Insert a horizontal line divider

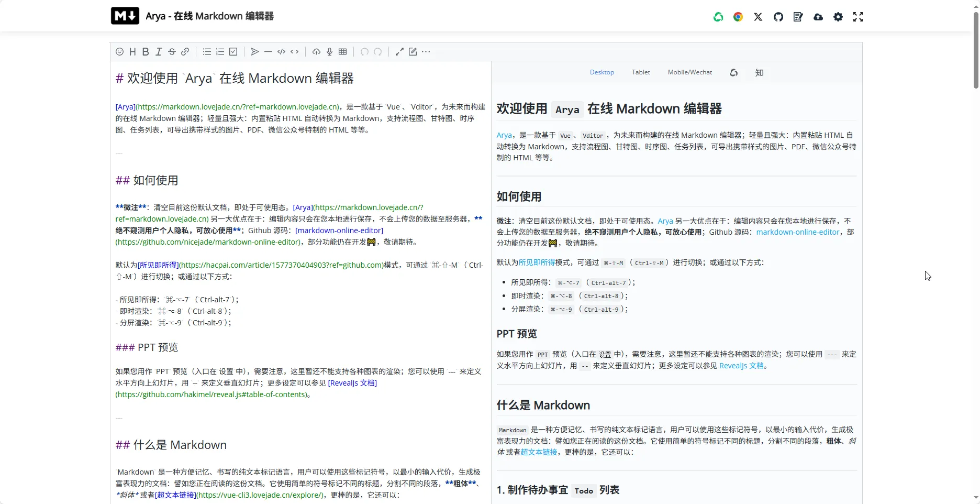(x=268, y=52)
